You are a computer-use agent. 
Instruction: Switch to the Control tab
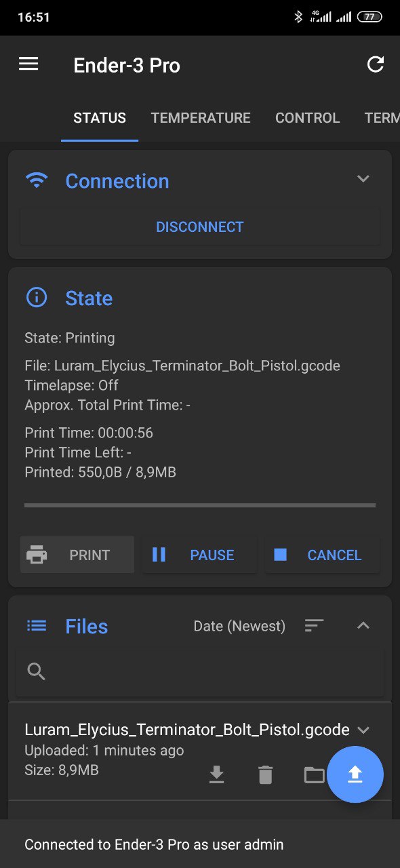(307, 118)
